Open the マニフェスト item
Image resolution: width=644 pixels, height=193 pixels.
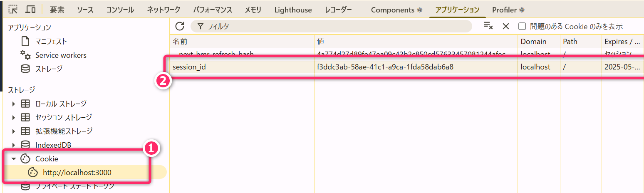[51, 41]
